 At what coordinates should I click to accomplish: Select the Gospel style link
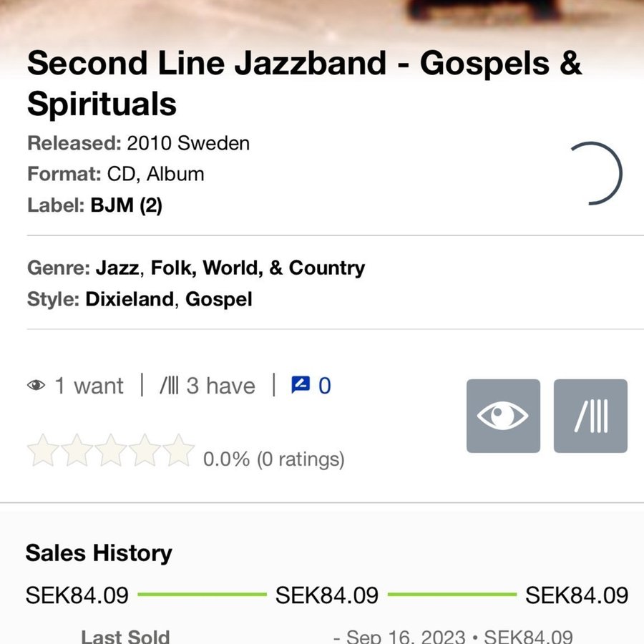(x=218, y=299)
